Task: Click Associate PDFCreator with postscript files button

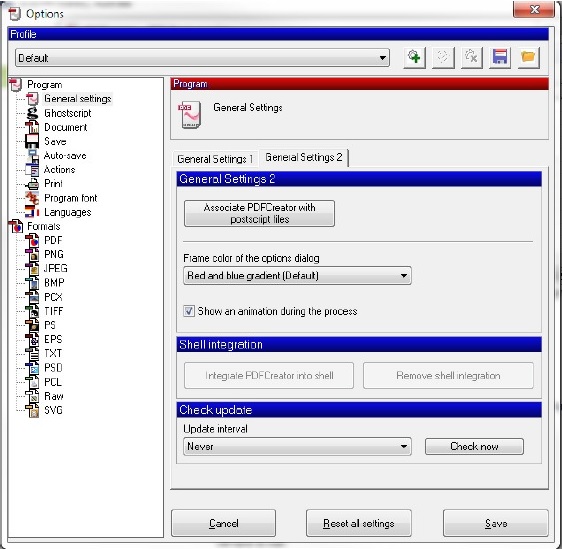Action: tap(259, 213)
